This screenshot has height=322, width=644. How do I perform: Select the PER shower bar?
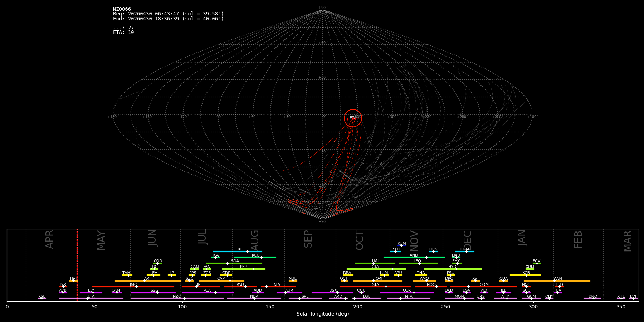[x=244, y=269]
